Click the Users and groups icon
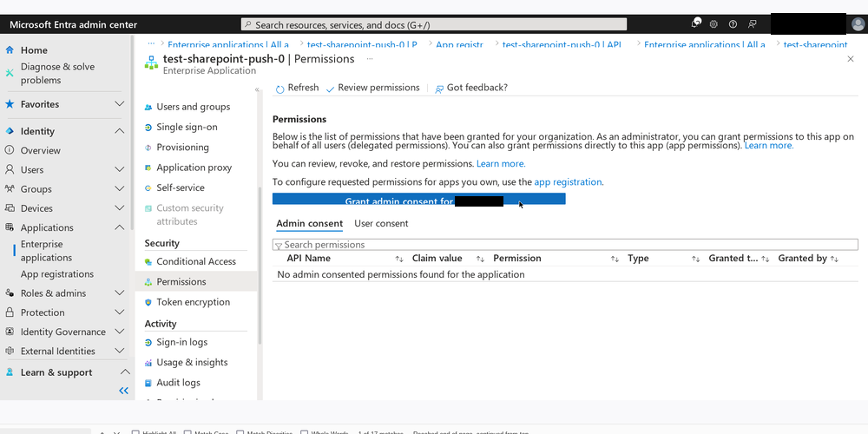This screenshot has height=434, width=868. (x=148, y=107)
